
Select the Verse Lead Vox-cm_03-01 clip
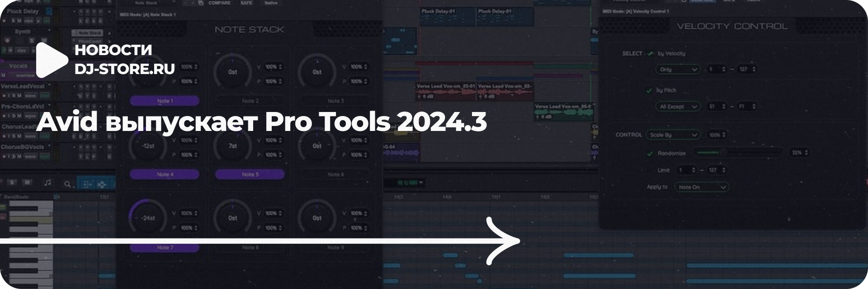[446, 92]
